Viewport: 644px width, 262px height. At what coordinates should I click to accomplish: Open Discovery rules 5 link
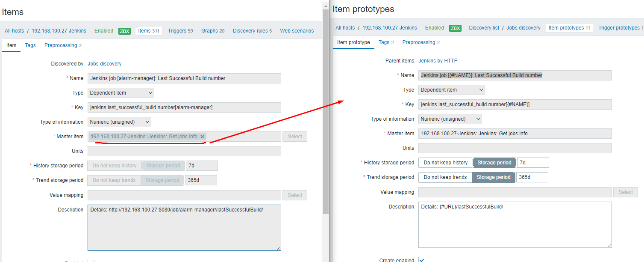click(252, 31)
